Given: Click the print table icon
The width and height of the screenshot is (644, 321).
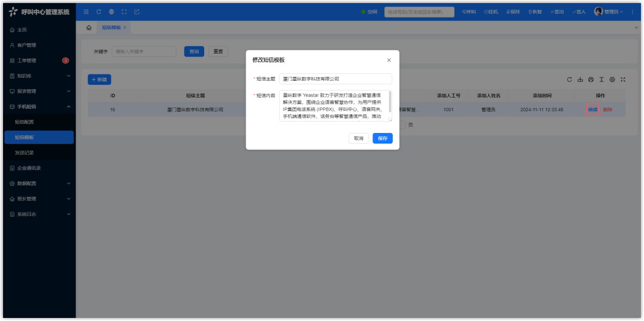Looking at the screenshot, I should 591,80.
